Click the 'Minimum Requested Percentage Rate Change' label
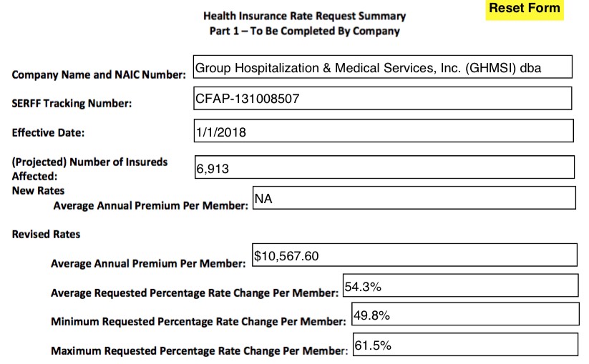Viewport: 589px width, 364px height. [x=198, y=322]
